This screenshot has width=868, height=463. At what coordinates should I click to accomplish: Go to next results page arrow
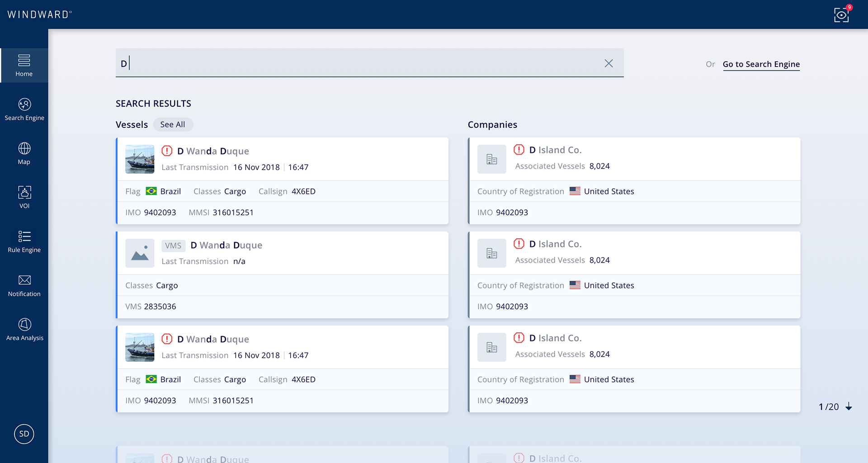849,406
